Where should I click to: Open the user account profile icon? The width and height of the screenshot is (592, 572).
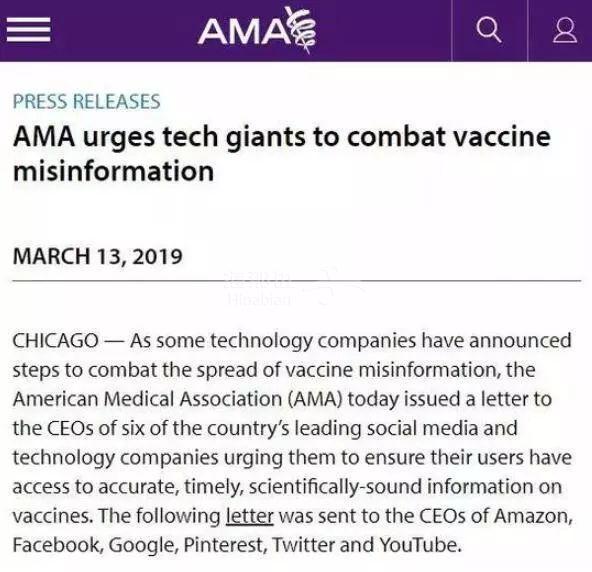point(565,30)
